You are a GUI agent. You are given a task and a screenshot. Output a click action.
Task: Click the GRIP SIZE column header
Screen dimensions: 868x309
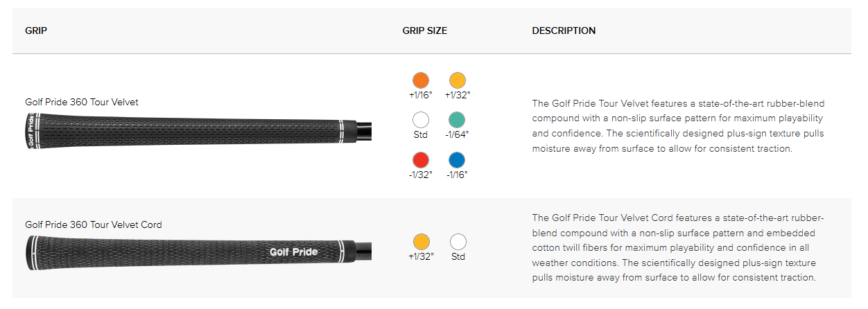(x=424, y=30)
